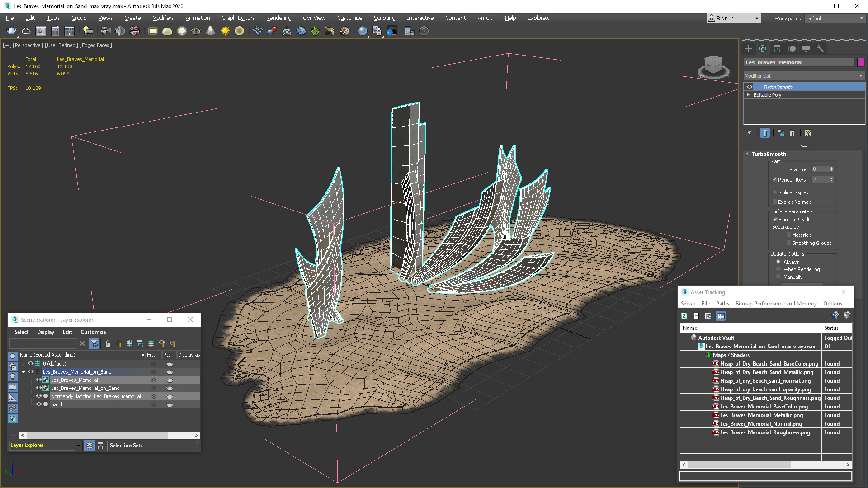Click create new layer icon in Scene Explorer
This screenshot has height=488, width=868.
(118, 344)
